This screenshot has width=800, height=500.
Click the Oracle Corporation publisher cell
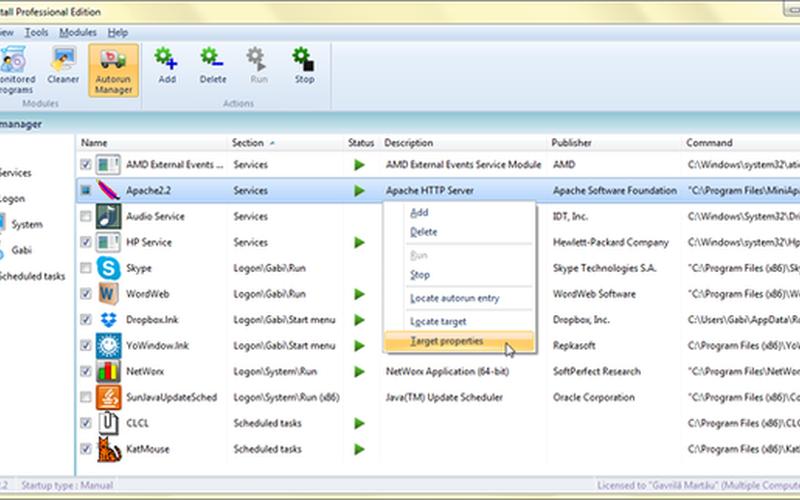tap(594, 397)
